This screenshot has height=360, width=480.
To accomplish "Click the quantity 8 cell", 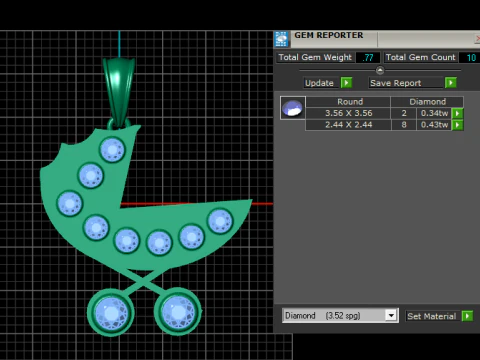I will coord(404,125).
